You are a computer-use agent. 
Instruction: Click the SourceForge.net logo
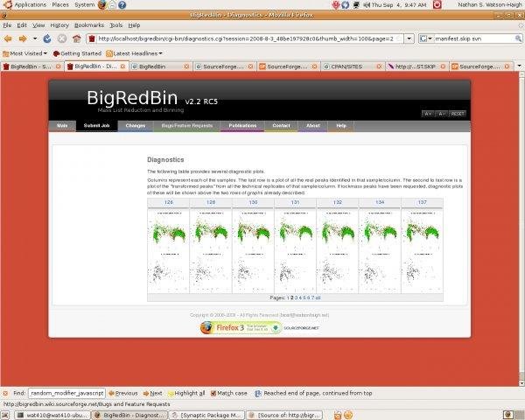tap(301, 328)
